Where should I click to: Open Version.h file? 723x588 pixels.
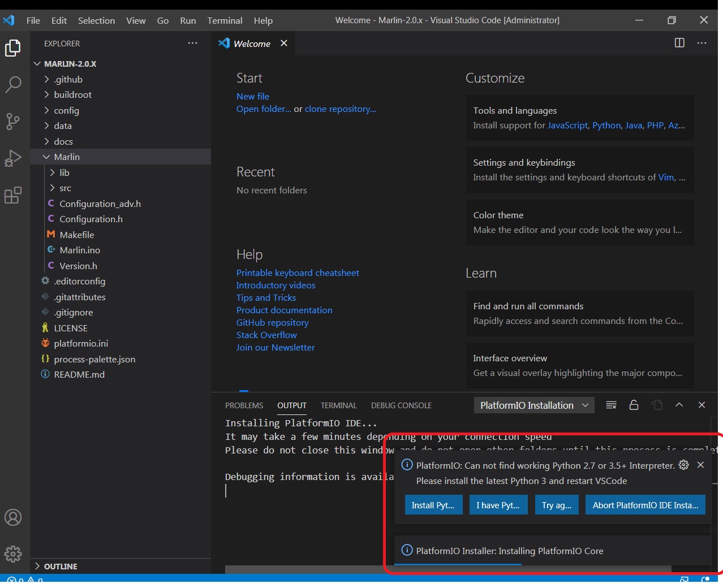78,266
